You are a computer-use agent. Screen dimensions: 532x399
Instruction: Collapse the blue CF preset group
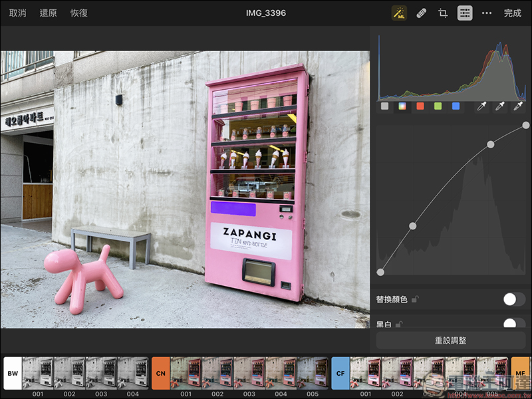(340, 373)
